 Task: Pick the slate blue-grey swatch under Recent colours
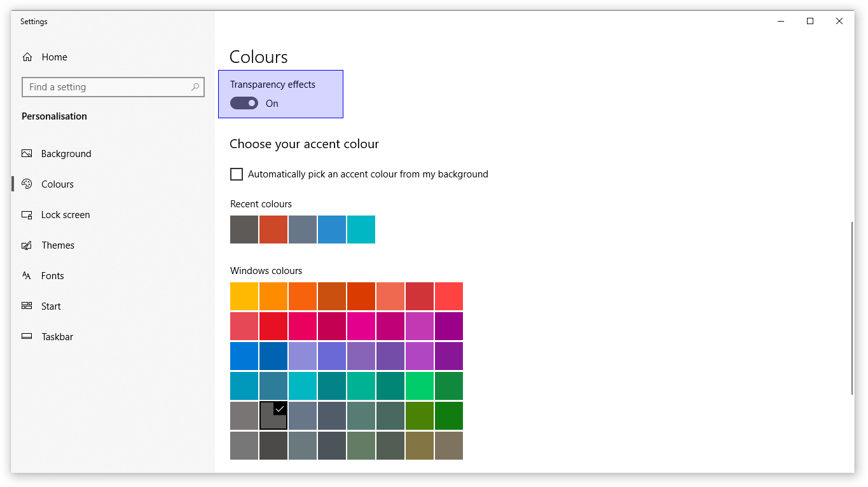coord(303,230)
